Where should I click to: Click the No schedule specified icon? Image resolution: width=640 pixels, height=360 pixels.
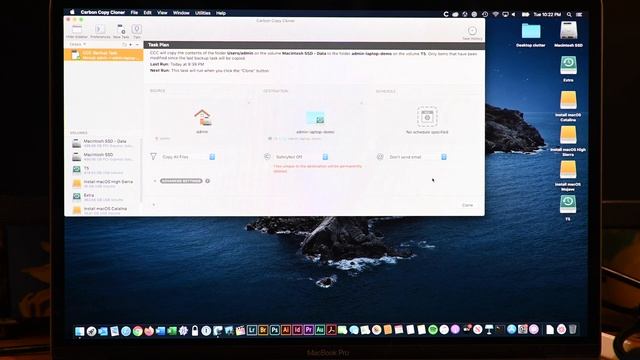coord(427,117)
